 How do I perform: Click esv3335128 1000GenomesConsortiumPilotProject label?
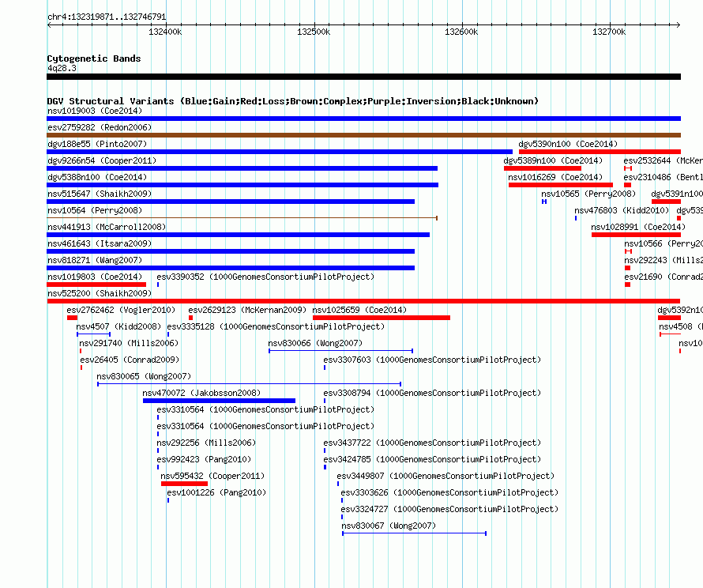(276, 326)
